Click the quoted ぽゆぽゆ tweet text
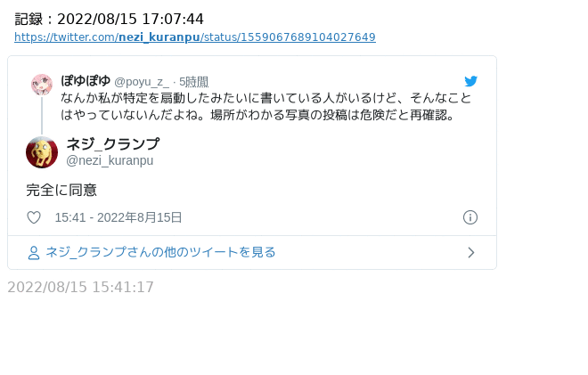The height and width of the screenshot is (375, 588). pyautogui.click(x=265, y=107)
